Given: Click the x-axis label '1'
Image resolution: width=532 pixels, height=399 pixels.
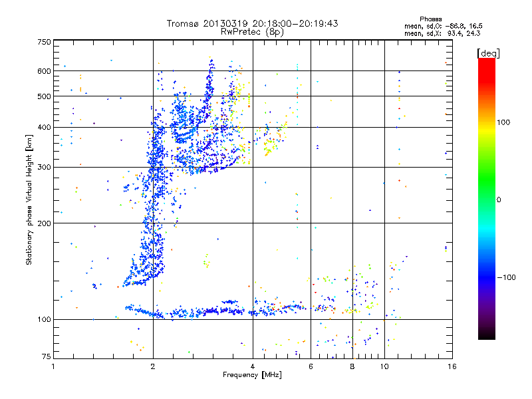Looking at the screenshot, I should pyautogui.click(x=53, y=366).
